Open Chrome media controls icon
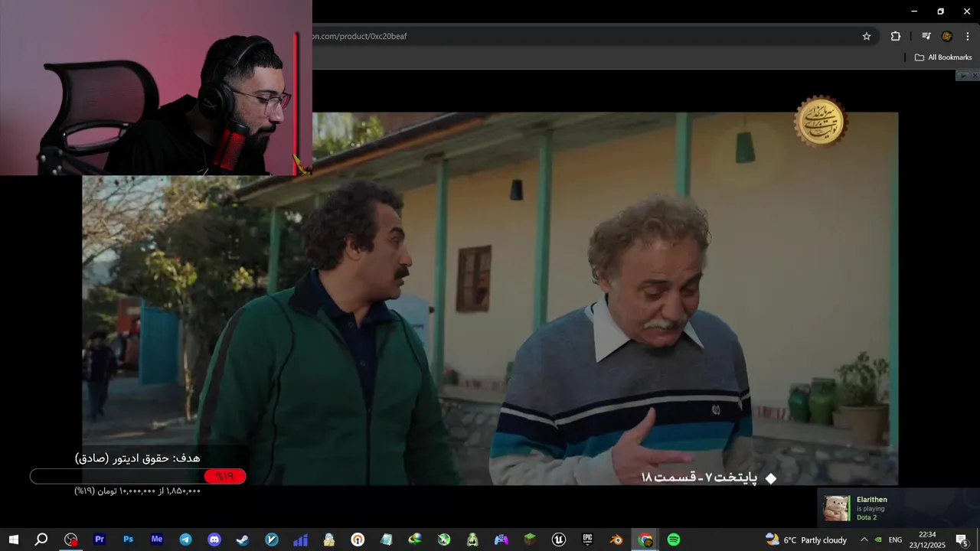 tap(926, 36)
